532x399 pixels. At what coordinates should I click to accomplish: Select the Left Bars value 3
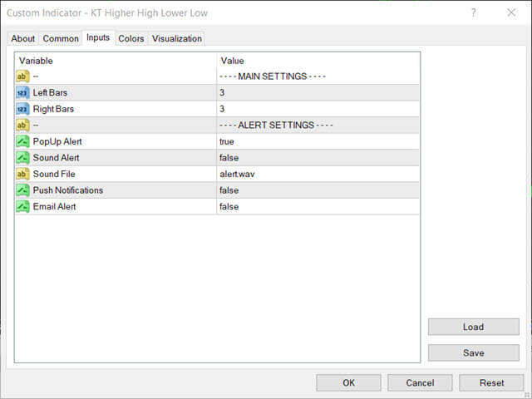tap(222, 92)
